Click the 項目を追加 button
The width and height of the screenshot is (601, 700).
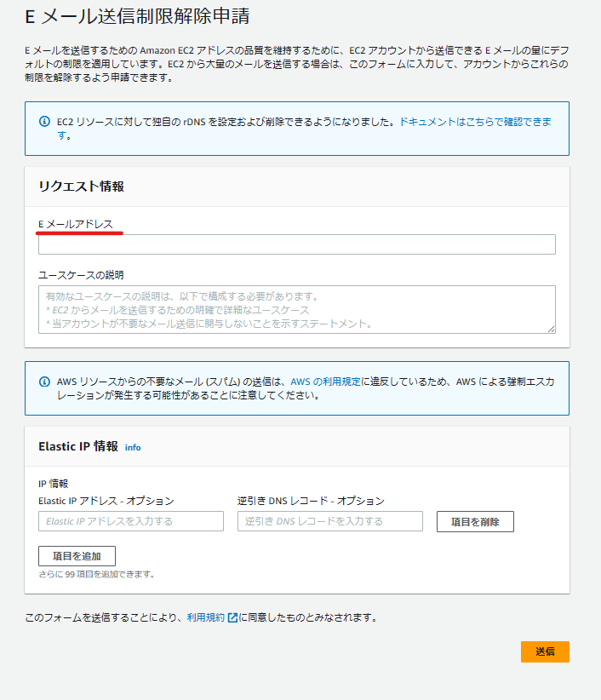[x=77, y=556]
